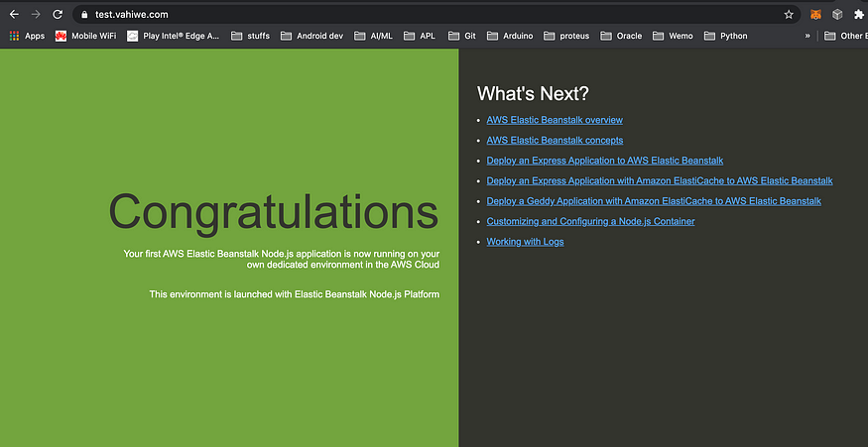Open the Extensions puzzle menu
This screenshot has width=868, height=447.
859,15
